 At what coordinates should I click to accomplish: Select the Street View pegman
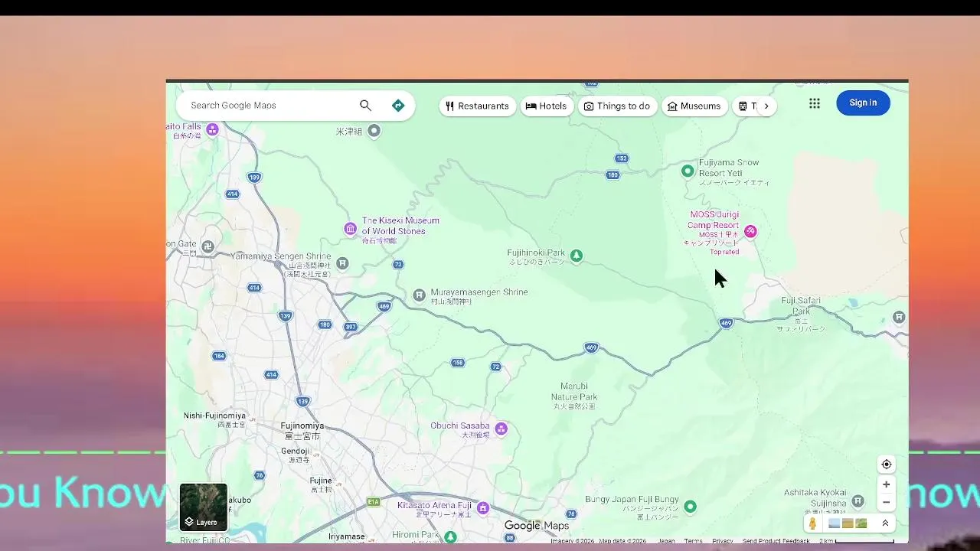point(812,523)
